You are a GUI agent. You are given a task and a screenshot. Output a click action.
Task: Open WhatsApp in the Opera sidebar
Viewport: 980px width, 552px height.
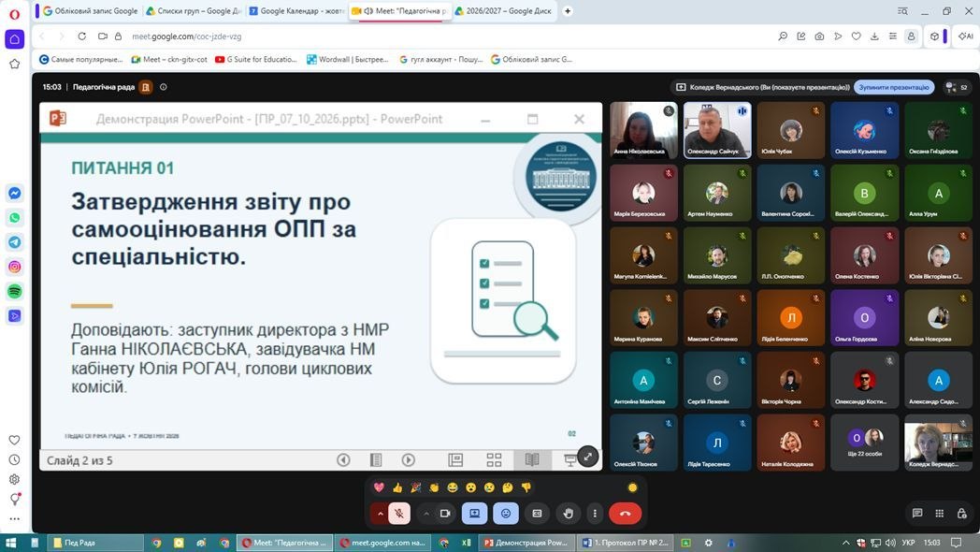click(14, 218)
